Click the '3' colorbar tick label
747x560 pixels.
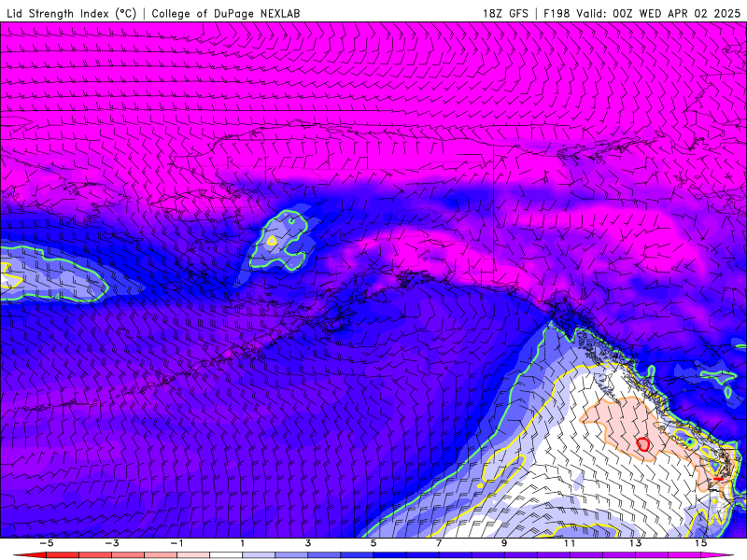308,543
